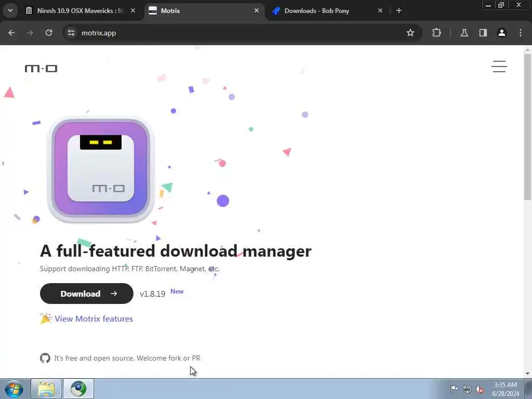This screenshot has height=399, width=532.
Task: Open the network tray icon
Action: coord(467,389)
